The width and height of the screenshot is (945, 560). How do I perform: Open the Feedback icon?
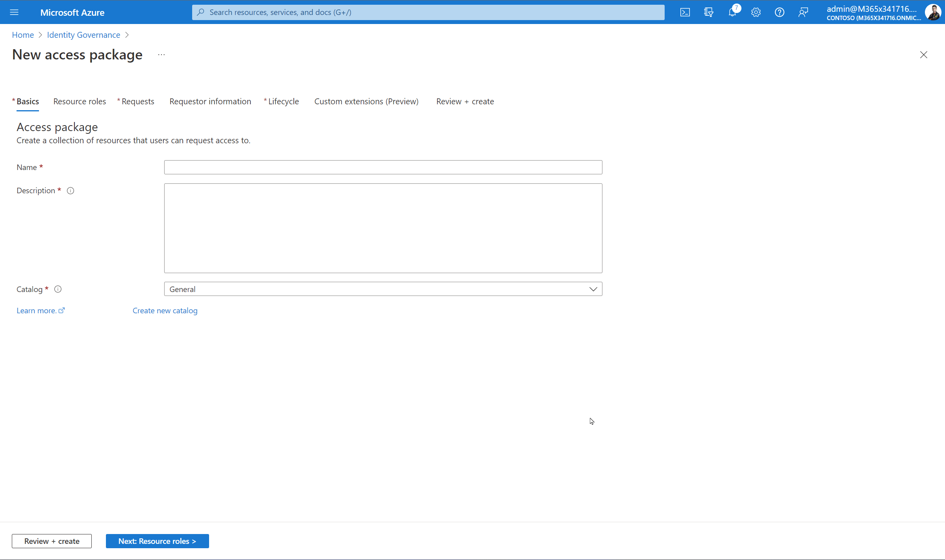(803, 12)
